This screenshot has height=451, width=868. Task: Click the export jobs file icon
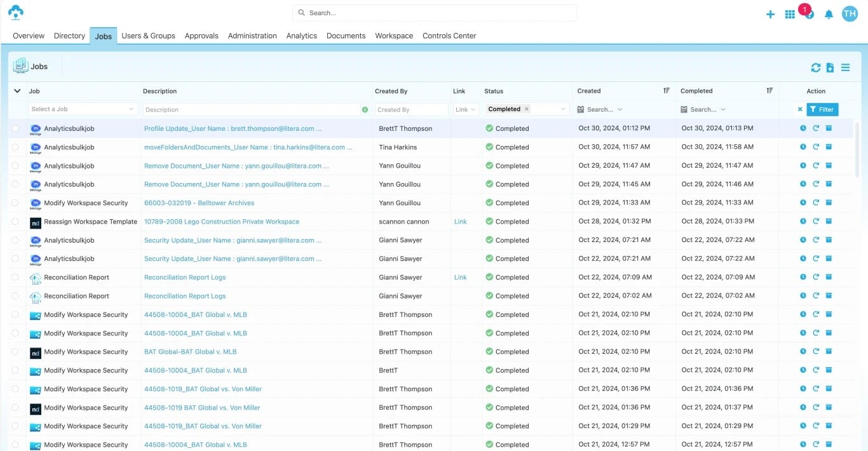(x=830, y=67)
